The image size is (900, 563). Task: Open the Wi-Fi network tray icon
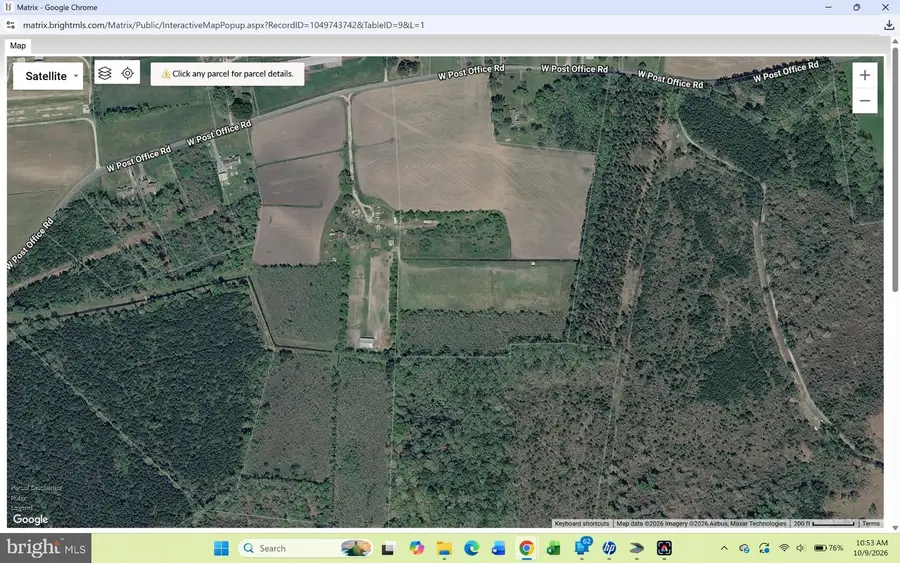[784, 548]
